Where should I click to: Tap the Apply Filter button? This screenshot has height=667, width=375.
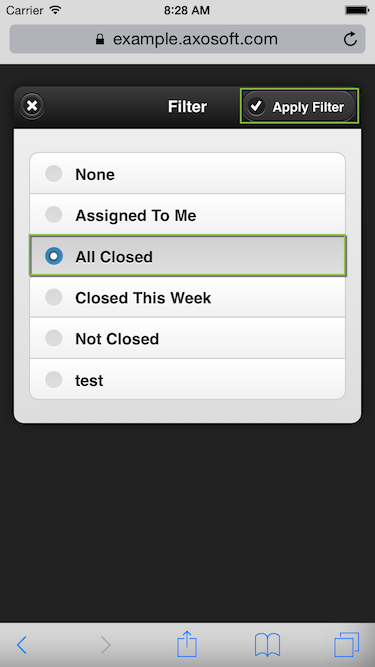point(299,106)
